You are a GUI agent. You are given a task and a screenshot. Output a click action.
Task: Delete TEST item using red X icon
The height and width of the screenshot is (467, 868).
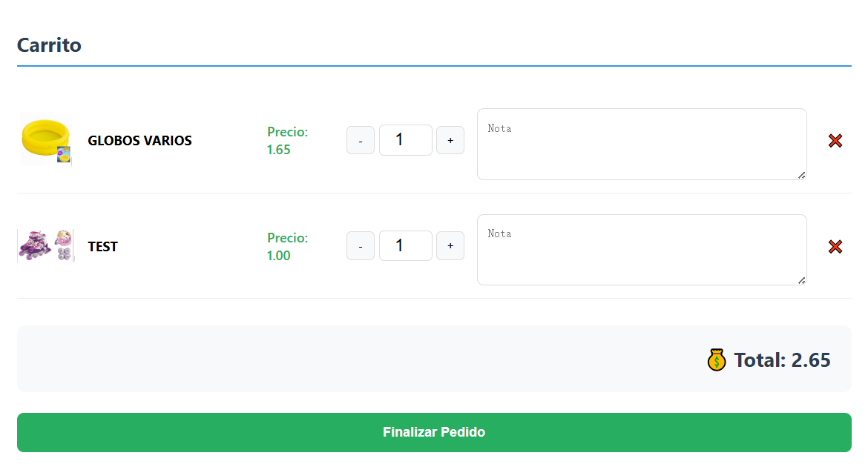pyautogui.click(x=835, y=247)
